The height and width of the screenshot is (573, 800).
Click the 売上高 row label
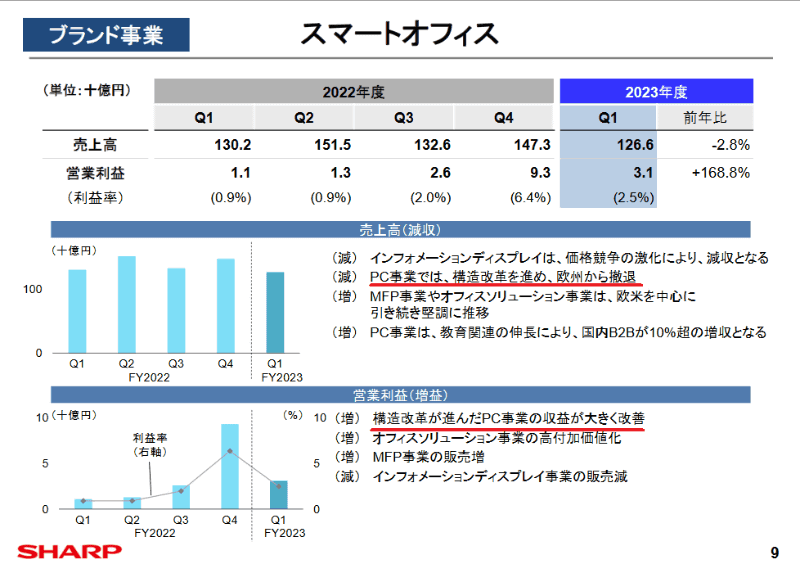95,145
